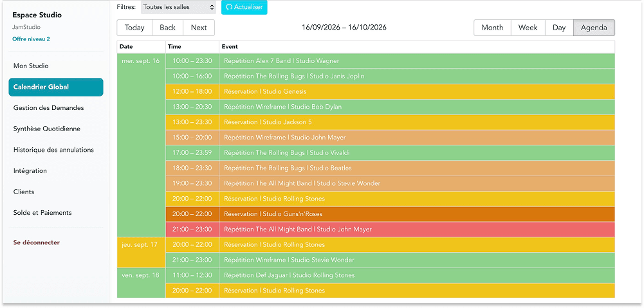Click the 11:00 – 12:30 time cell
Screen dimensions: 644x308
coord(192,275)
